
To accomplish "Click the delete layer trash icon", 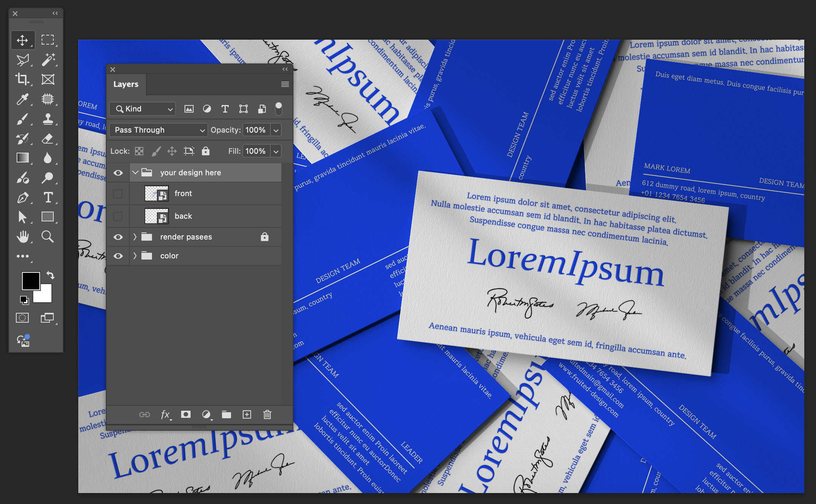I will click(267, 414).
